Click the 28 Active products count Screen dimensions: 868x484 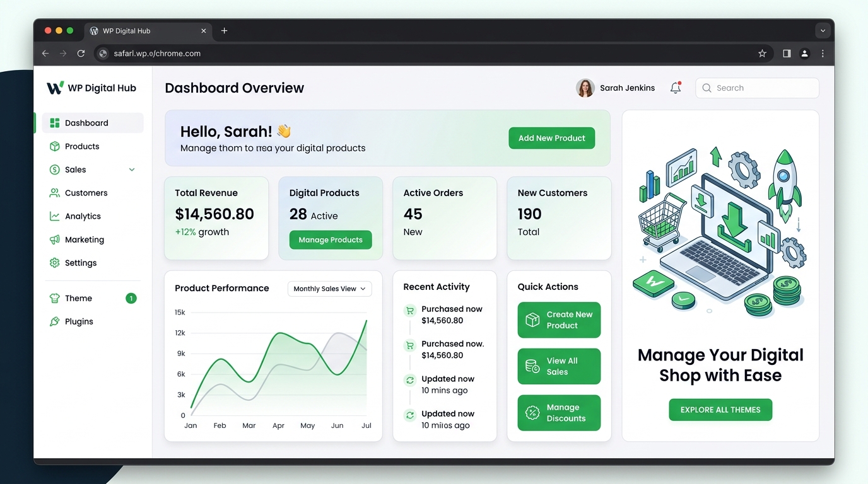point(314,215)
